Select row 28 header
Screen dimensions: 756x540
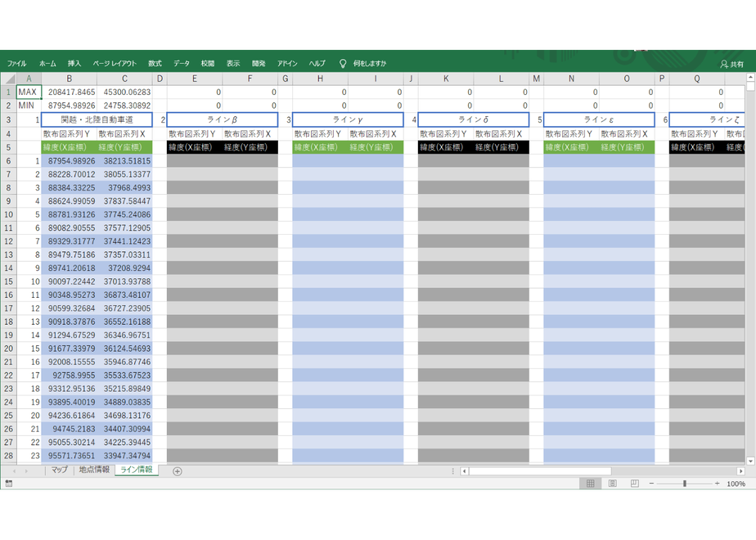click(8, 455)
